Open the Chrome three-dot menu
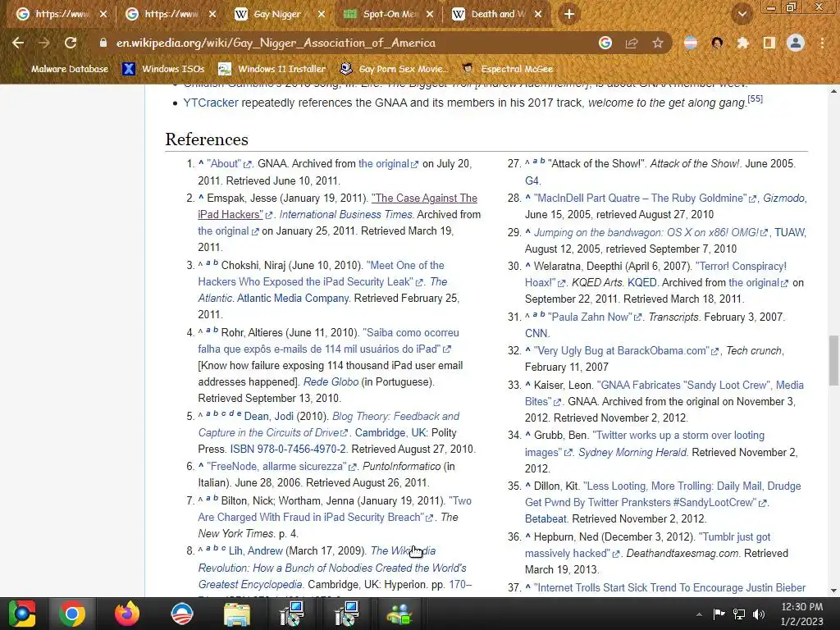 (822, 43)
